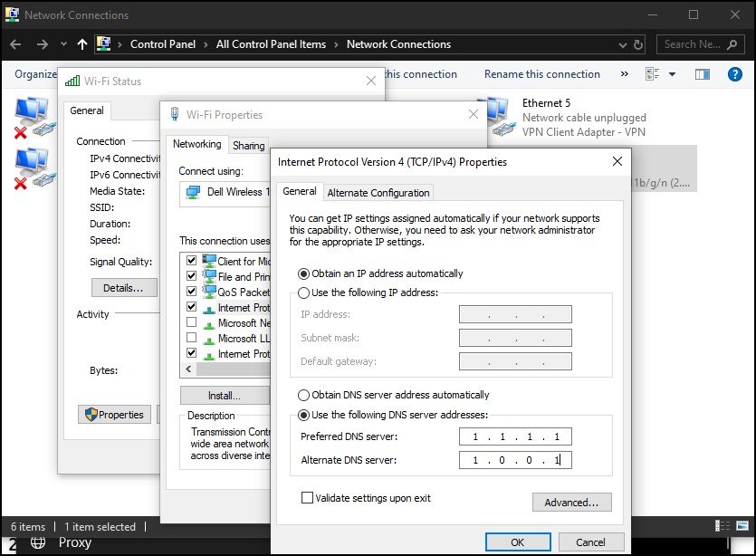Click the Network Connections title bar icon
Viewport: 756px width, 556px height.
(12, 14)
